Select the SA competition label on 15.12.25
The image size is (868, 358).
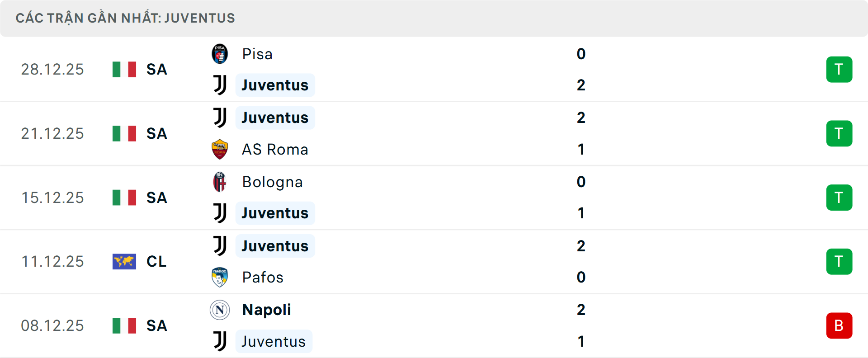tap(156, 198)
